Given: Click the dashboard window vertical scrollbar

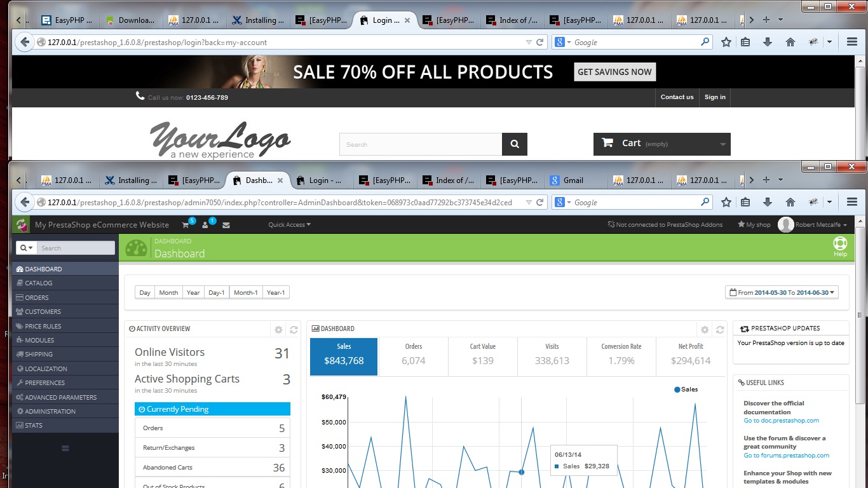Looking at the screenshot, I should 860,316.
